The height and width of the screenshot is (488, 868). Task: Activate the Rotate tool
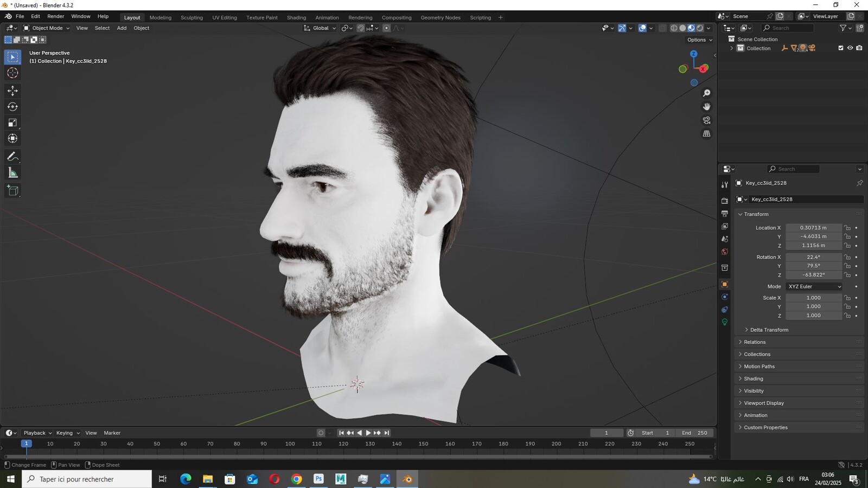(x=12, y=107)
